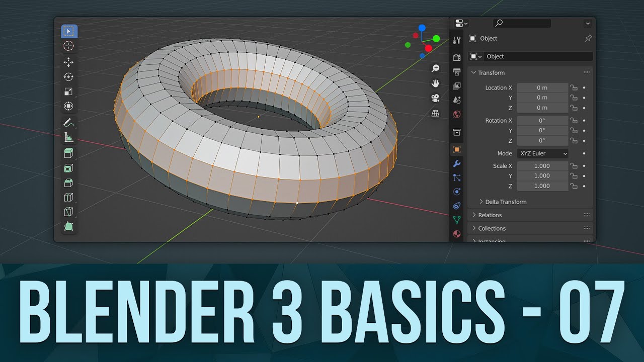Toggle lock on Scale Y

tap(573, 175)
